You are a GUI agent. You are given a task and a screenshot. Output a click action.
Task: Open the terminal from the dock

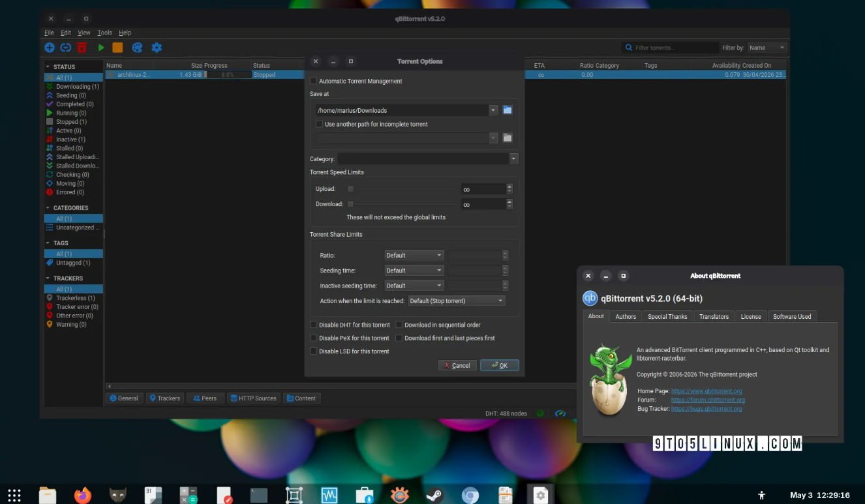point(258,496)
